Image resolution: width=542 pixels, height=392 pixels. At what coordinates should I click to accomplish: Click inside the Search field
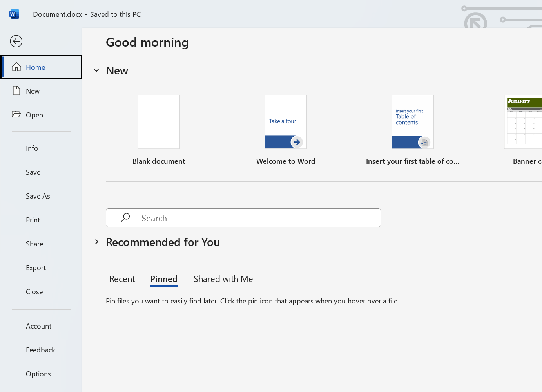(x=243, y=217)
